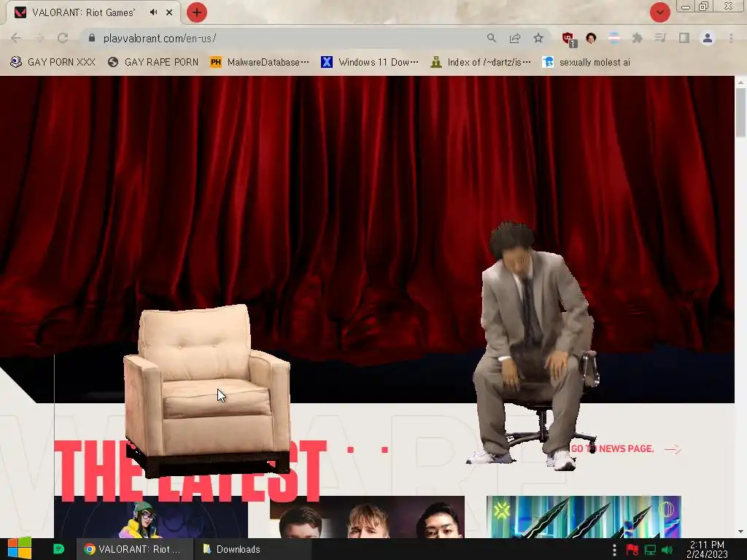Viewport: 747px width, 560px height.
Task: Open the green chat icon on the taskbar
Action: click(x=58, y=549)
